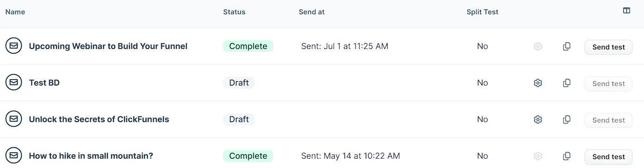This screenshot has width=644, height=168.
Task: Send test for Upcoming Webinar broadcast
Action: coord(608,47)
